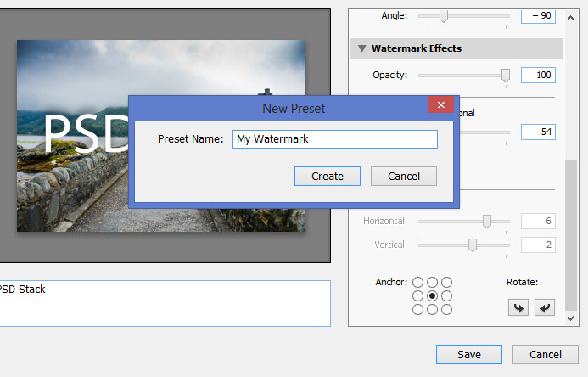
Task: Collapse the Watermark Effects section
Action: coord(362,48)
